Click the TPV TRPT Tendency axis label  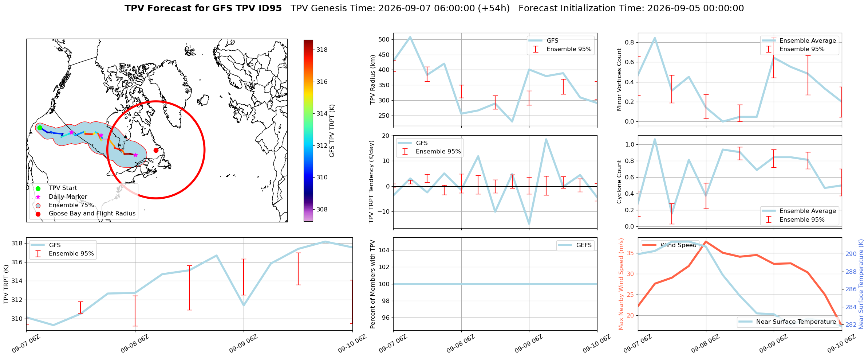click(x=371, y=182)
